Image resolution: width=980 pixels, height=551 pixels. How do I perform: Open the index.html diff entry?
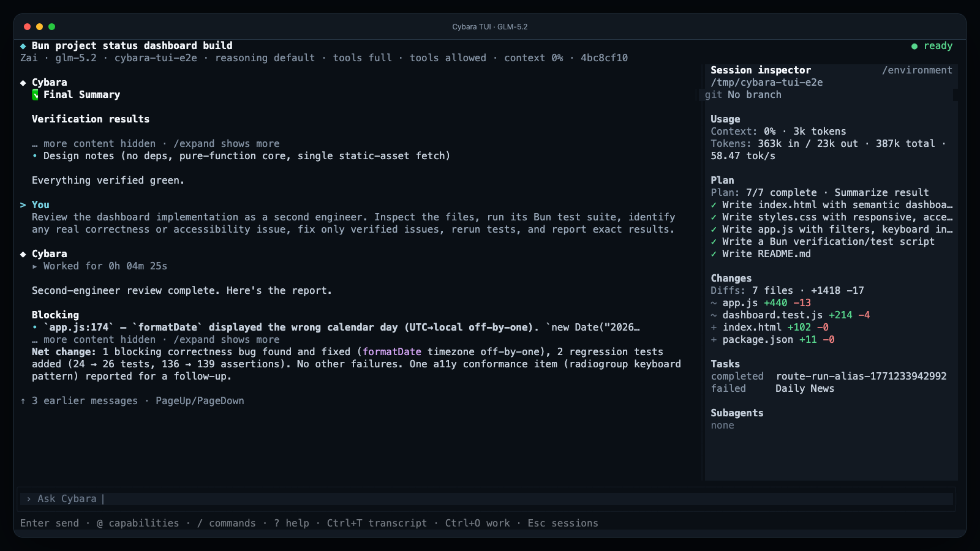coord(769,328)
